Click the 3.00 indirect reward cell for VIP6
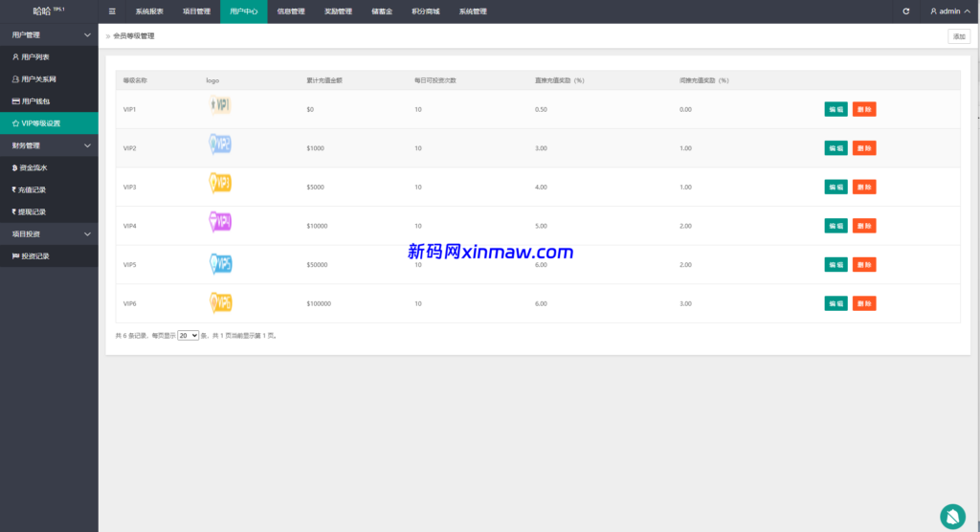This screenshot has width=980, height=532. tap(685, 303)
